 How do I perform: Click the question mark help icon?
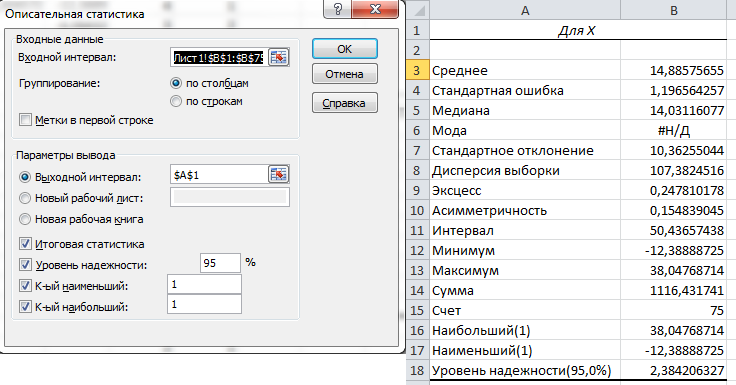(337, 9)
